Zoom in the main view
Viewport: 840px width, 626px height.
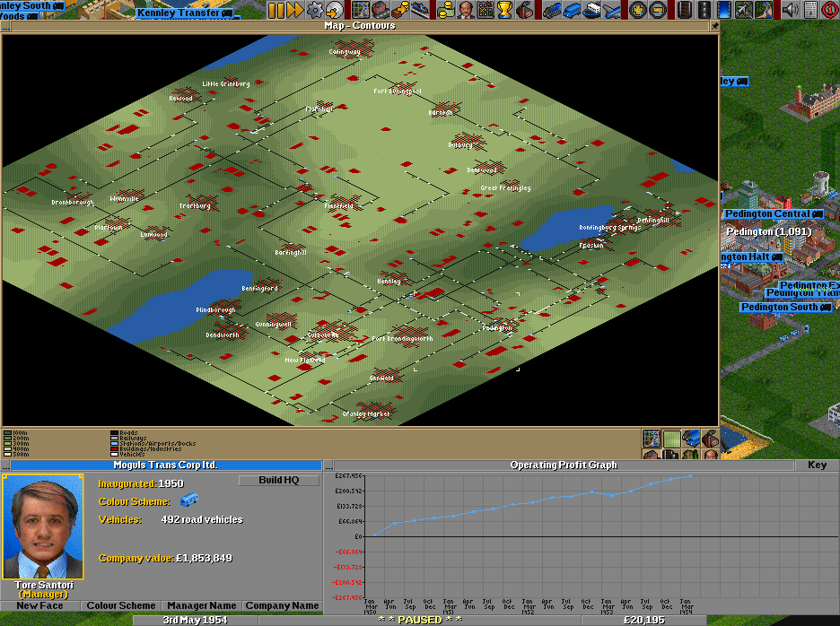637,10
